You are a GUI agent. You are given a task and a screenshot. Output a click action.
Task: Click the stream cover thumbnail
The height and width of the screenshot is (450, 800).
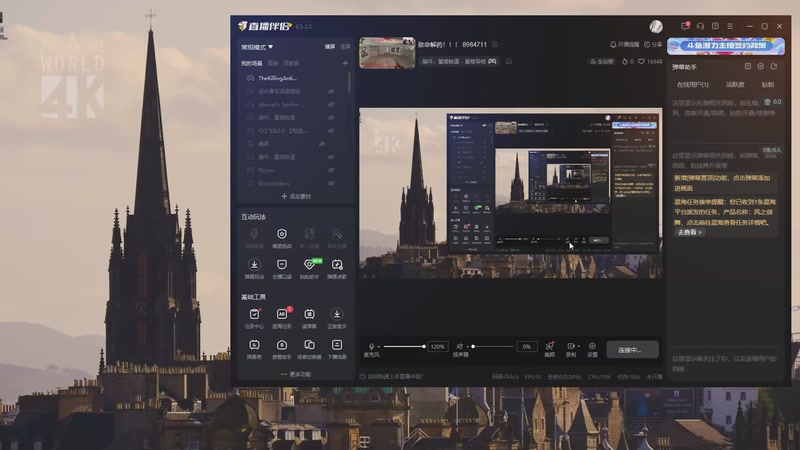click(387, 53)
